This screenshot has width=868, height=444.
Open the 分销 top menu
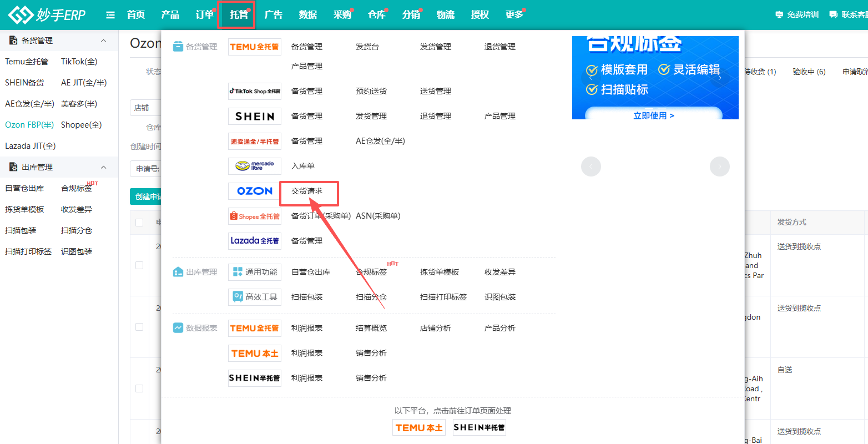[x=411, y=14]
